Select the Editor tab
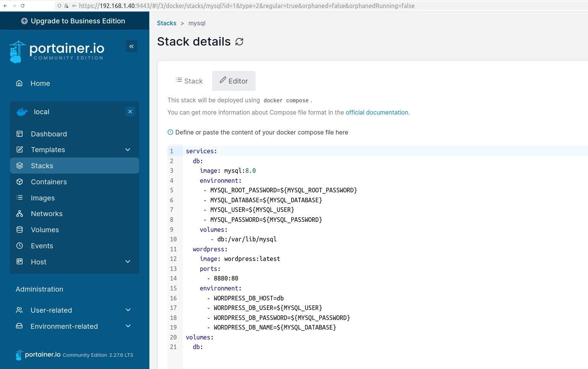Screen dimensions: 588x369 coord(234,81)
